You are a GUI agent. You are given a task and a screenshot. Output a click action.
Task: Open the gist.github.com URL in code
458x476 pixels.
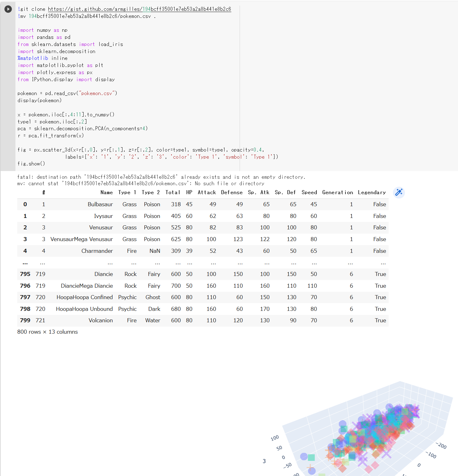[139, 9]
